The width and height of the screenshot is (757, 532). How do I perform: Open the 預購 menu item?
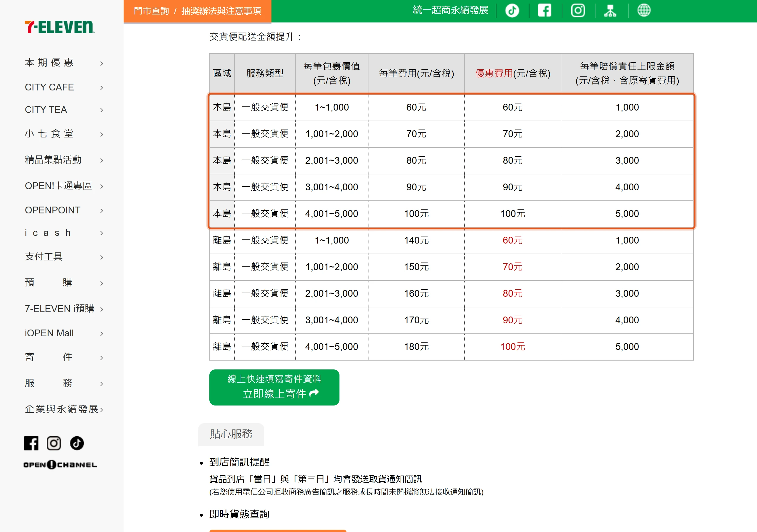64,283
